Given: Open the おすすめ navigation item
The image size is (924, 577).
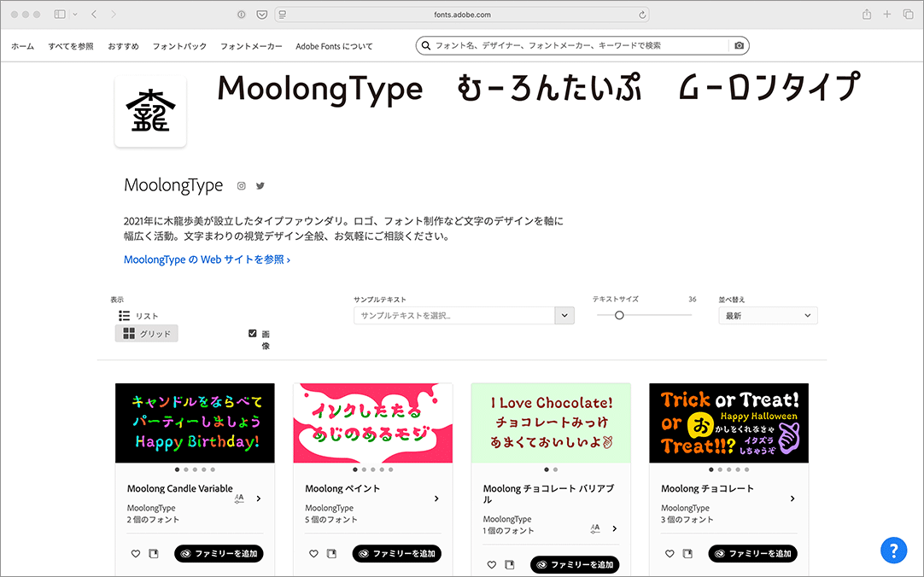Looking at the screenshot, I should point(123,46).
